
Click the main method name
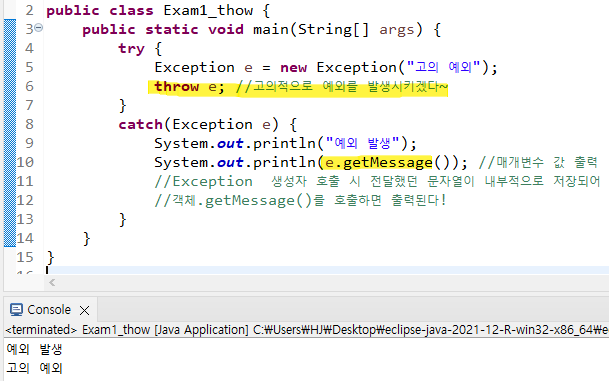(x=270, y=30)
